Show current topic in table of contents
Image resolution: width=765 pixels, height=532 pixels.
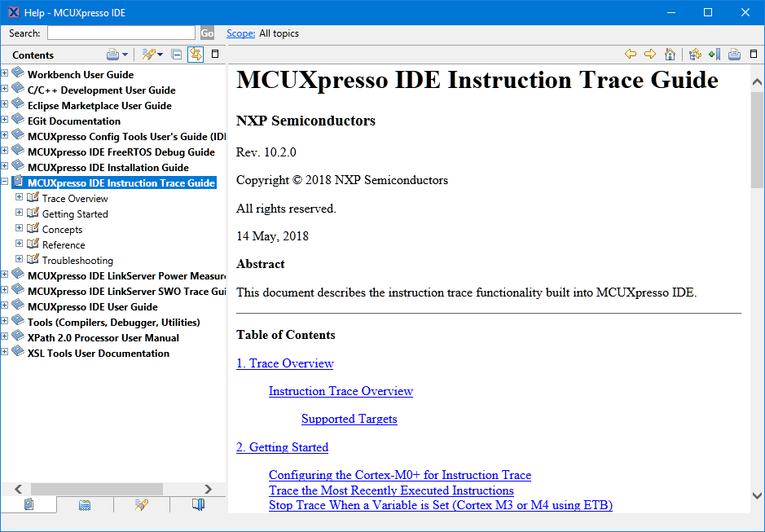694,55
